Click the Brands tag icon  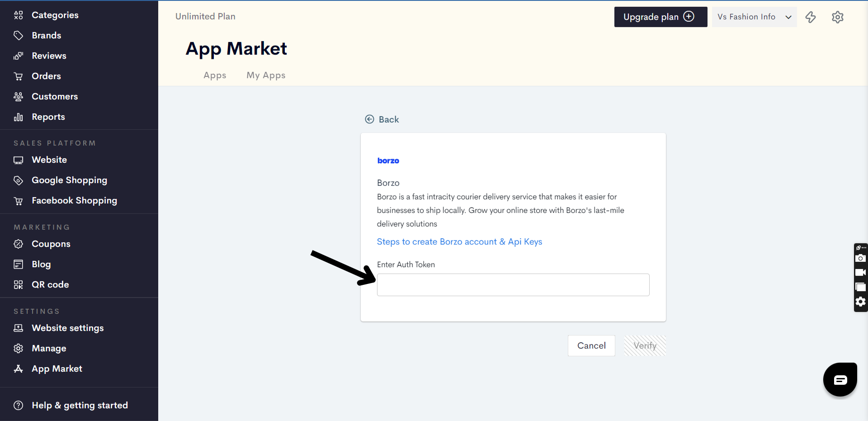click(18, 35)
